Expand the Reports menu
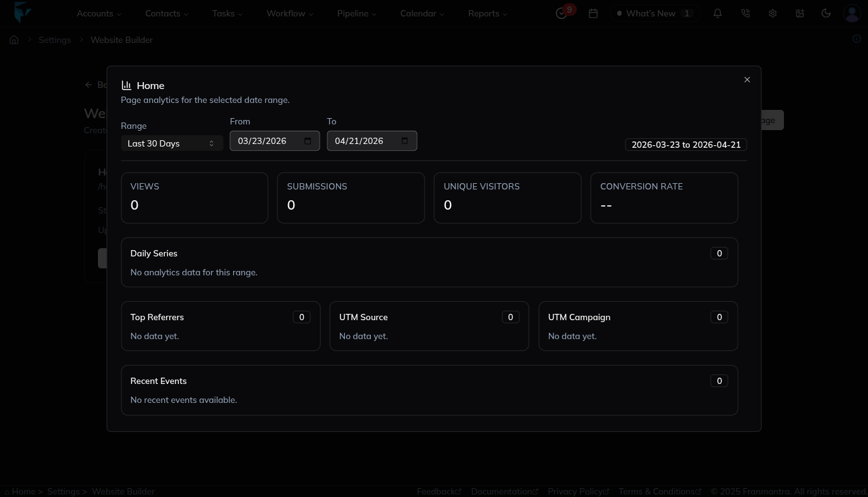 coord(488,13)
